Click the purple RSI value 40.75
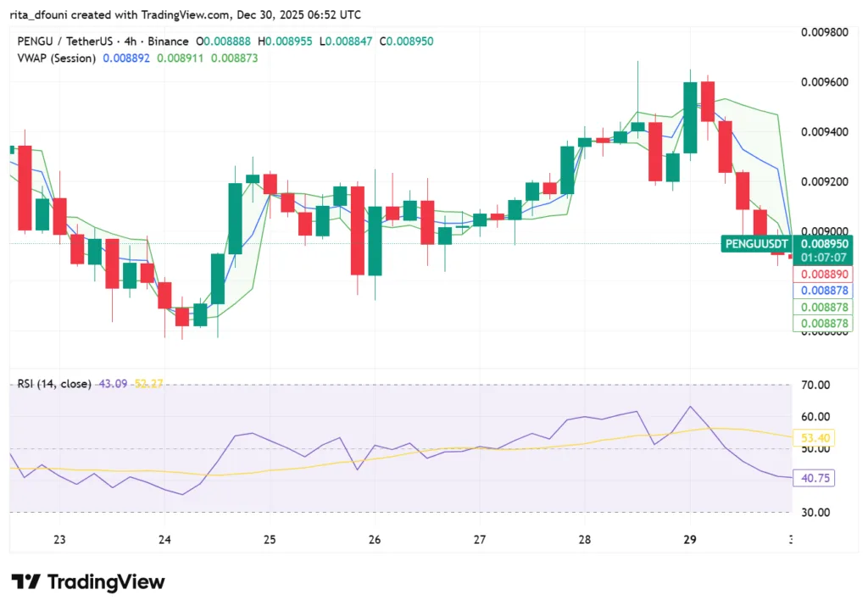The height and width of the screenshot is (611, 868). 815,478
